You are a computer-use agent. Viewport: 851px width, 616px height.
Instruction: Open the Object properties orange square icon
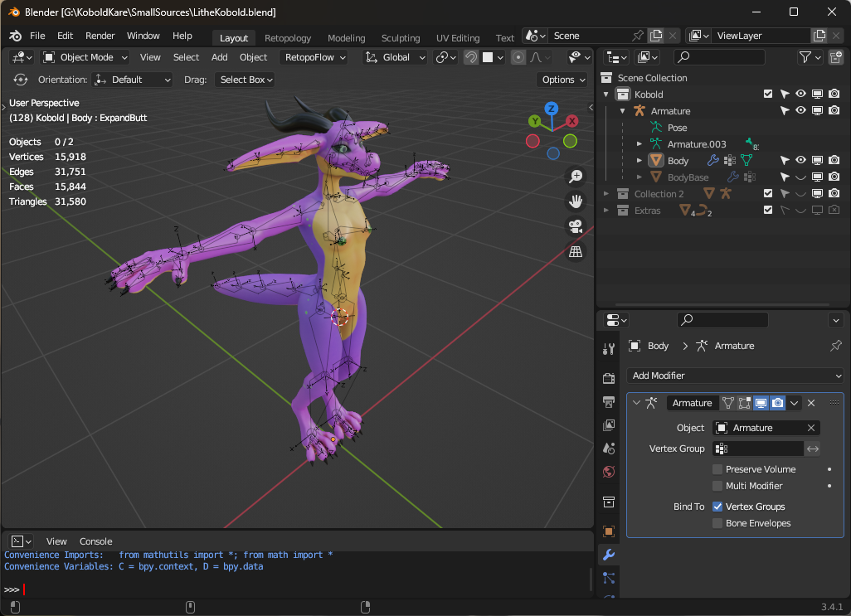[x=609, y=531]
